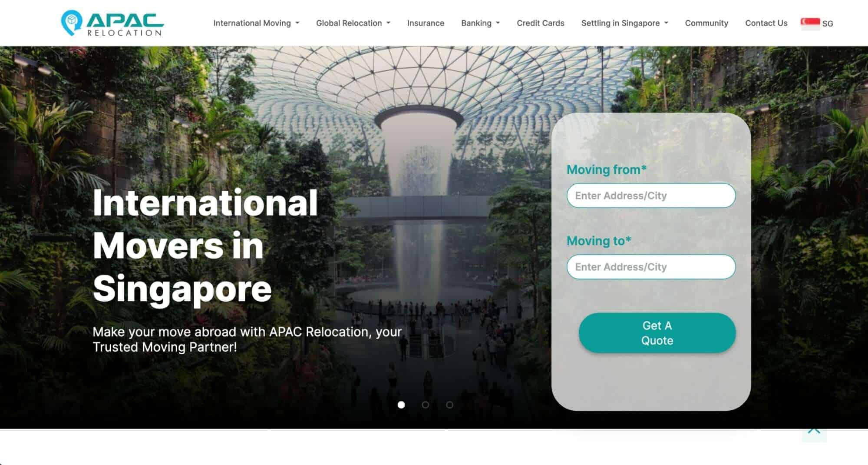The image size is (868, 465).
Task: Click the Trusted Moving Partner tagline text
Action: coord(247,339)
